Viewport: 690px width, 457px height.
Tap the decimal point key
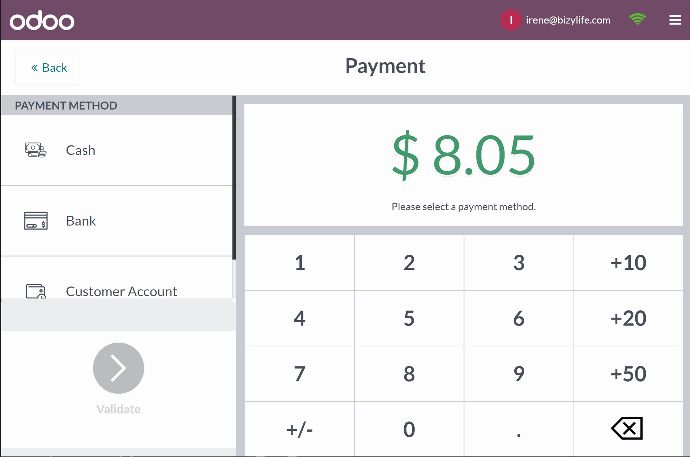[x=519, y=429]
